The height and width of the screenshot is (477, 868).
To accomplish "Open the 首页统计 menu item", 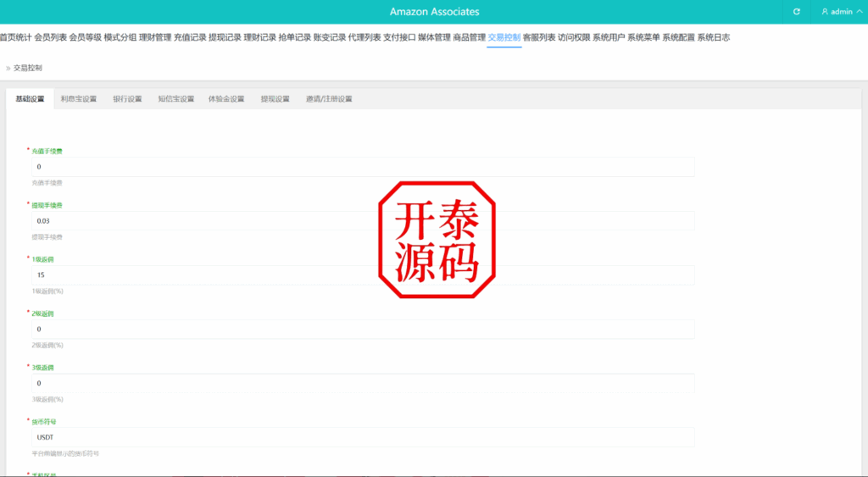I will (x=15, y=37).
